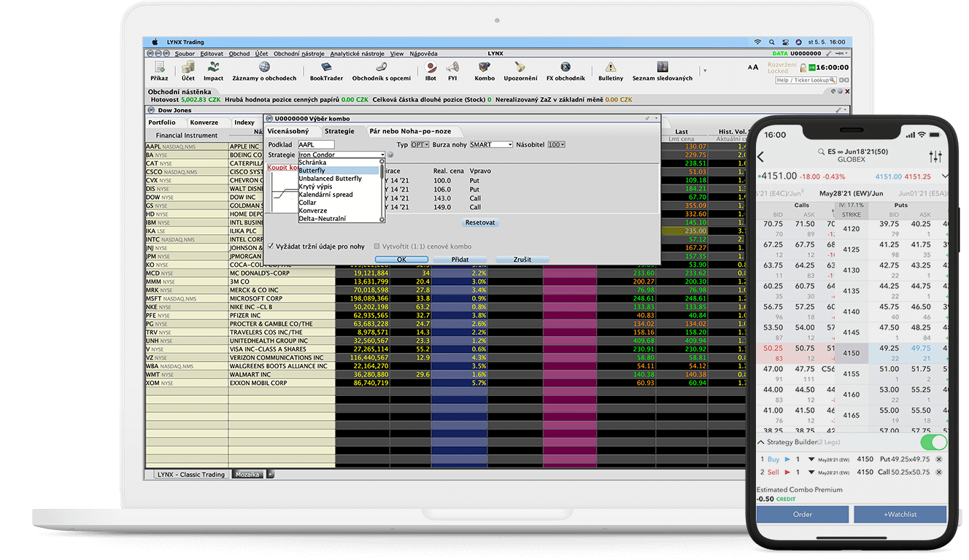Viewport: 969px width, 560px height.
Task: Choose Collar from strategy list
Action: (339, 203)
